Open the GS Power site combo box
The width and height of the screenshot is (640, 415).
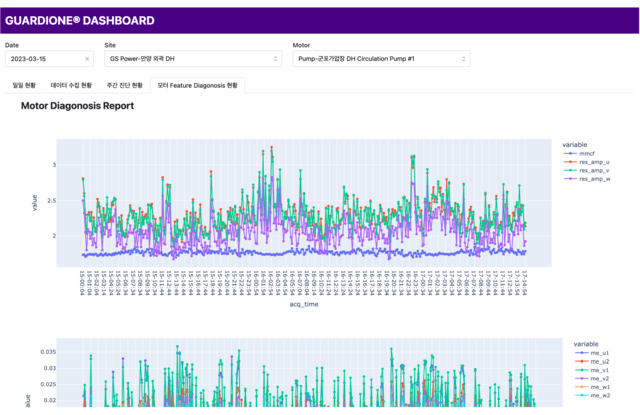click(193, 59)
